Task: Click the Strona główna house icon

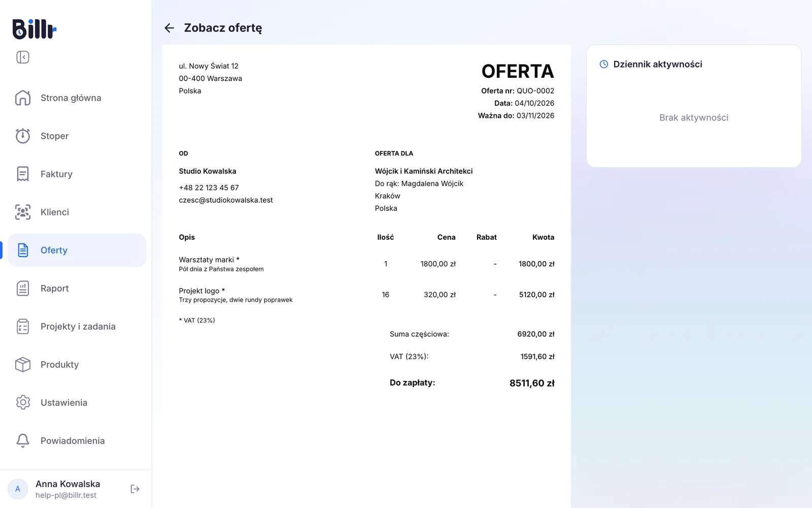Action: point(23,98)
